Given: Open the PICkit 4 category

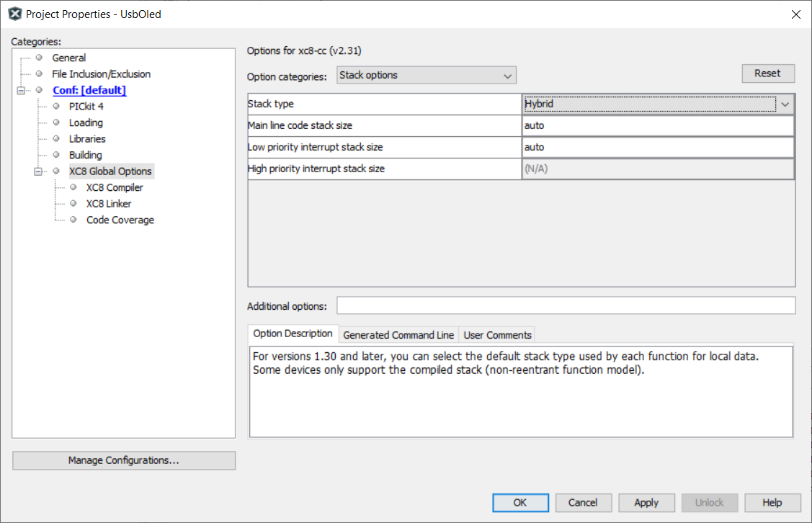Looking at the screenshot, I should (x=86, y=106).
